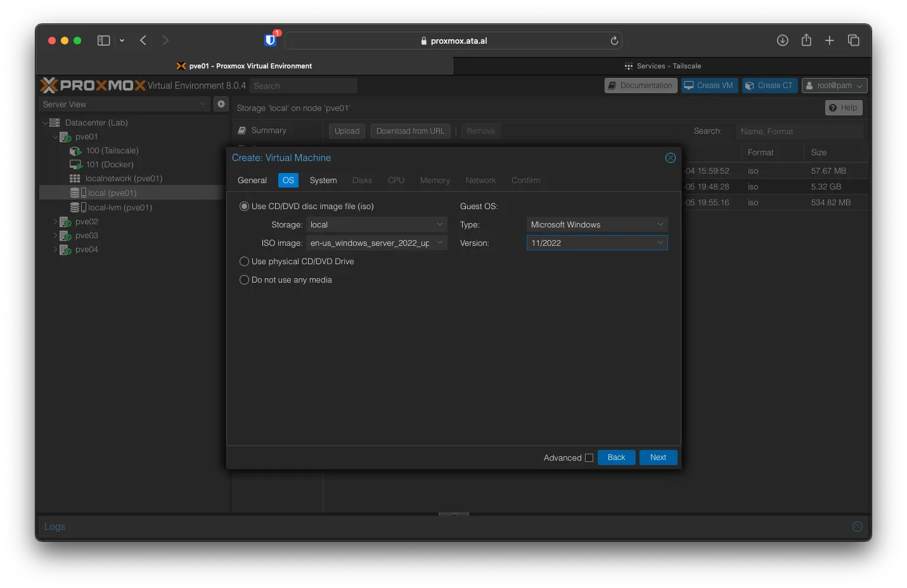Select node pve04
The height and width of the screenshot is (588, 907).
coord(86,250)
